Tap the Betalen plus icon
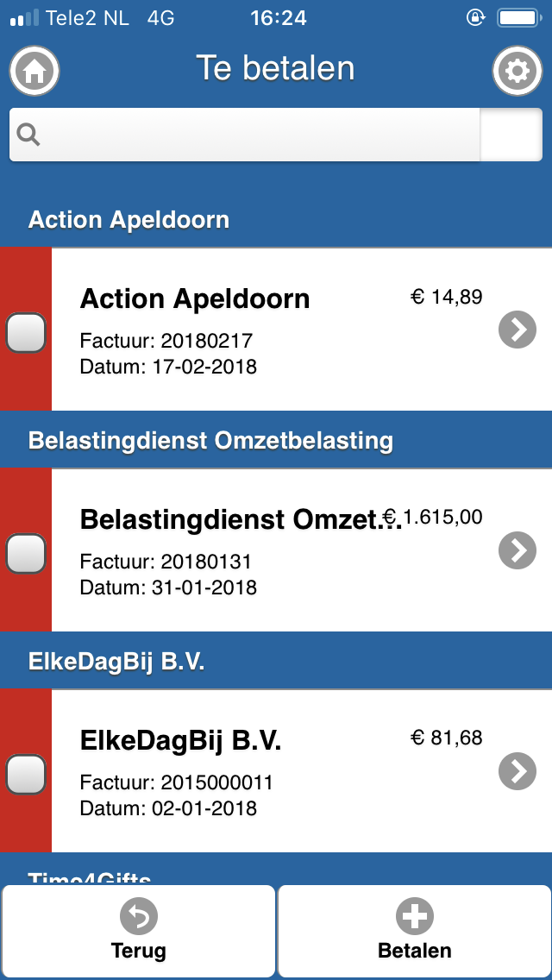Image resolution: width=552 pixels, height=980 pixels. pyautogui.click(x=415, y=916)
